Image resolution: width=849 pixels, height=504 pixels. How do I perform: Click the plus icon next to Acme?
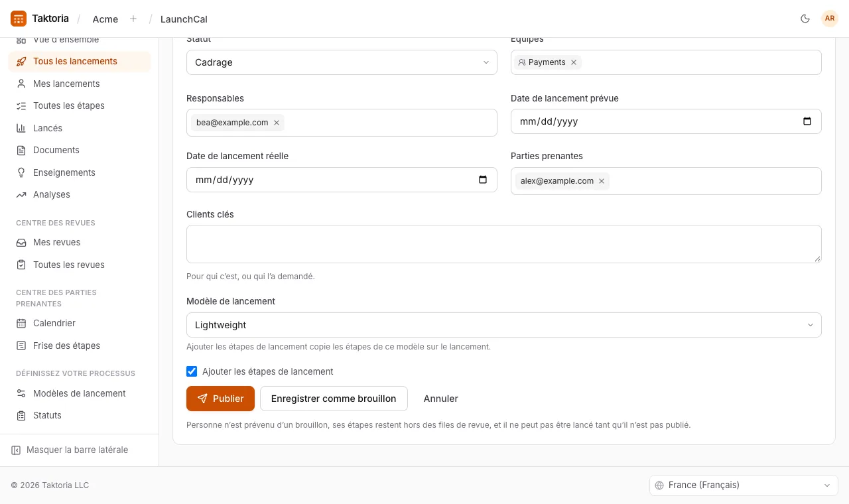pos(133,19)
